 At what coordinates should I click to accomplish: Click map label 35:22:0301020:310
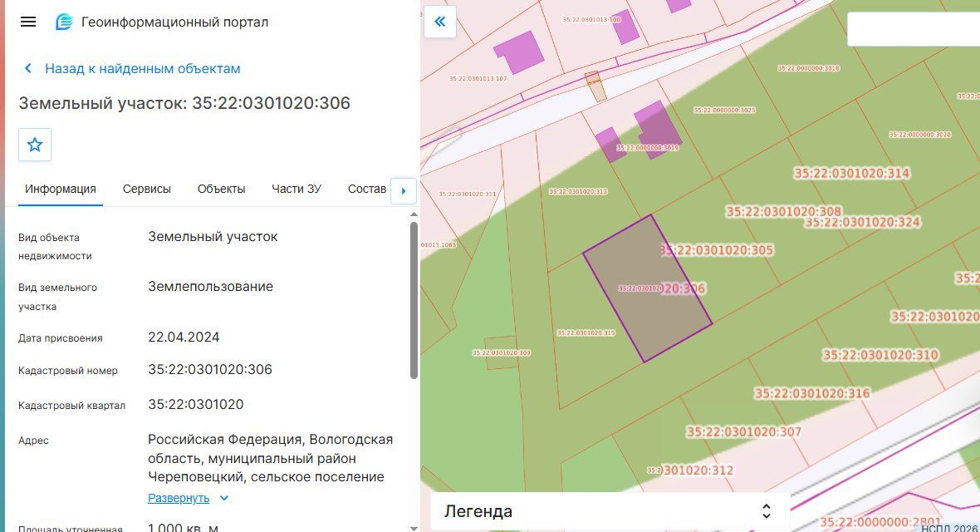pyautogui.click(x=880, y=356)
